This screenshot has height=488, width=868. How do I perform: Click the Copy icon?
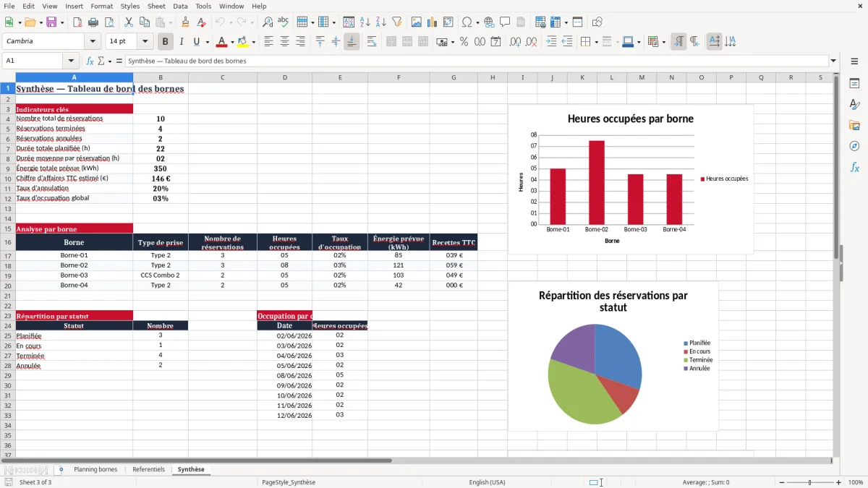(x=144, y=22)
